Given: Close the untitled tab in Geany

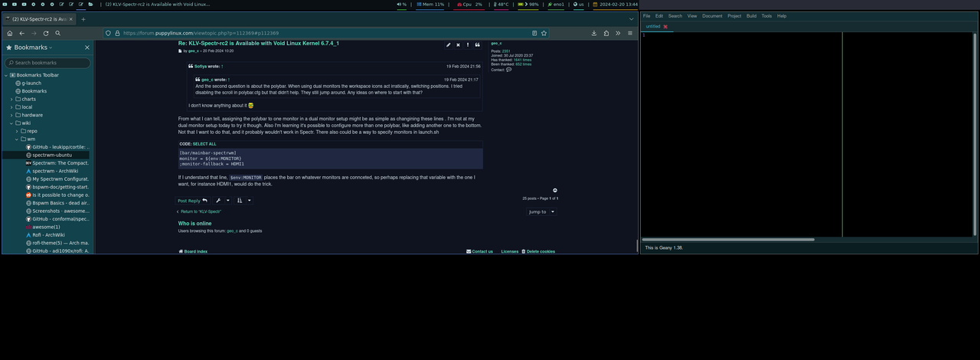Looking at the screenshot, I should tap(665, 27).
